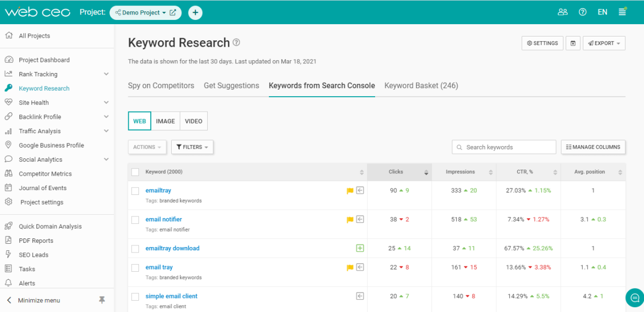Viewport: 644px width, 312px height.
Task: Open the hamburger notifications menu in header
Action: tap(623, 11)
